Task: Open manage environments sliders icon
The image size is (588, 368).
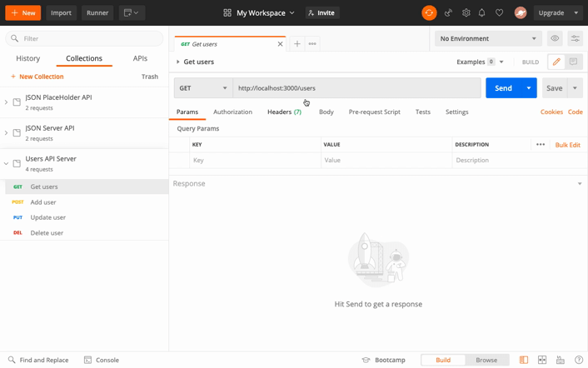Action: coord(575,38)
